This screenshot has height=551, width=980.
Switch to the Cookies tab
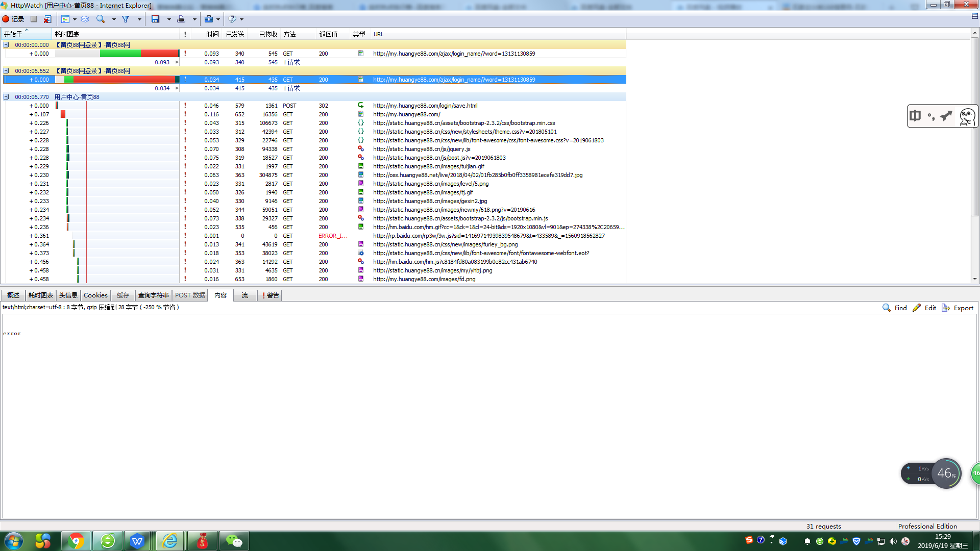coord(95,295)
